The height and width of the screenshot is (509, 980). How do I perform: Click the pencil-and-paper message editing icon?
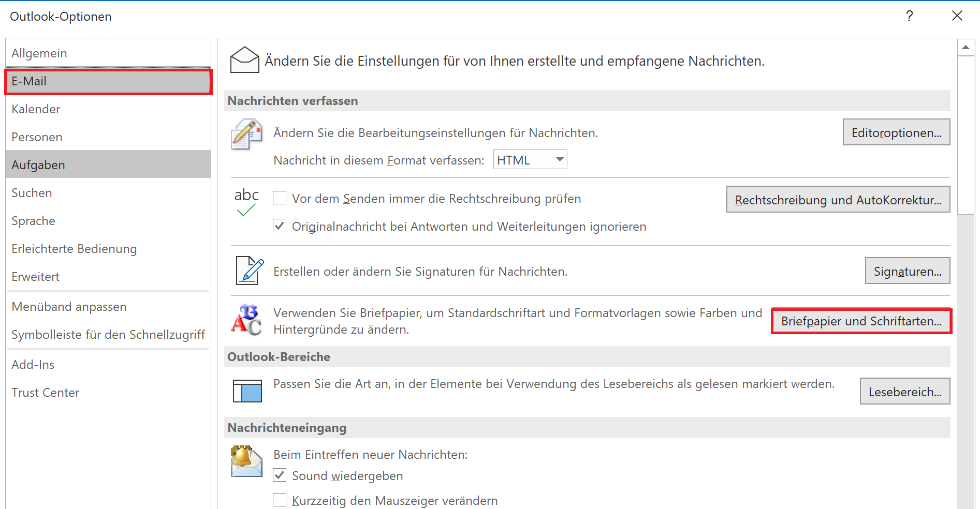click(246, 134)
